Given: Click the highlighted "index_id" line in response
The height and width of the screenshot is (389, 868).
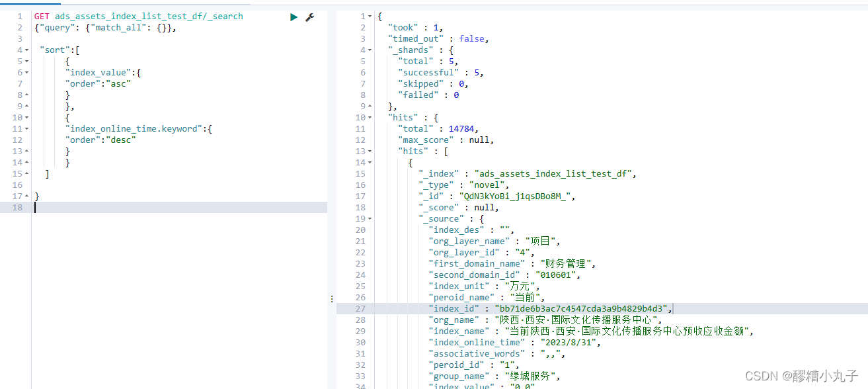Looking at the screenshot, I should pos(551,309).
